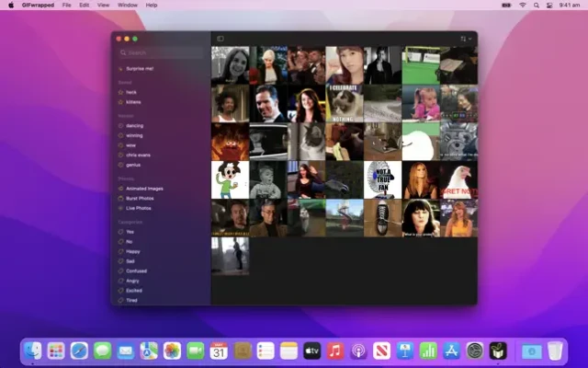
Task: Open the View menu
Action: click(103, 5)
